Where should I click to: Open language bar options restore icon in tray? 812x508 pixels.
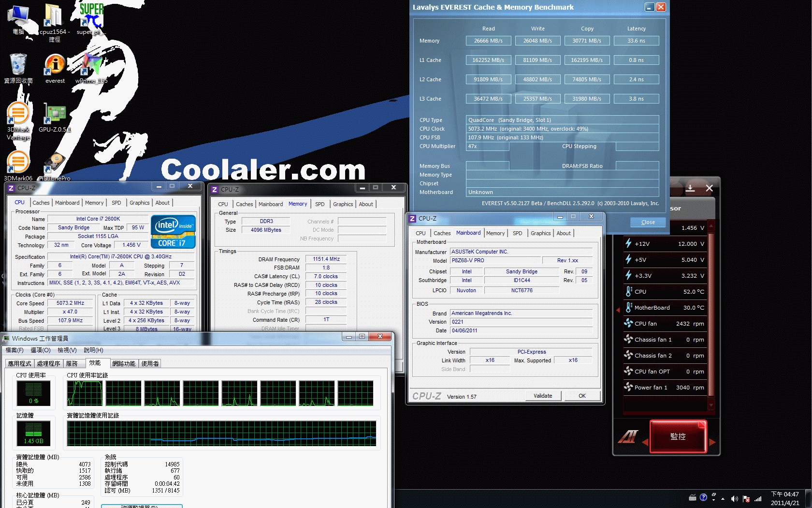tap(714, 494)
